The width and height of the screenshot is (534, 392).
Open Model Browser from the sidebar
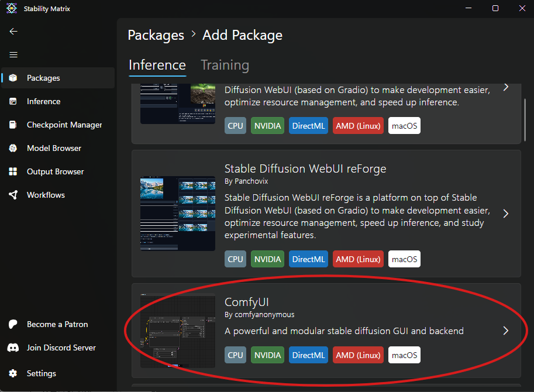click(58, 148)
